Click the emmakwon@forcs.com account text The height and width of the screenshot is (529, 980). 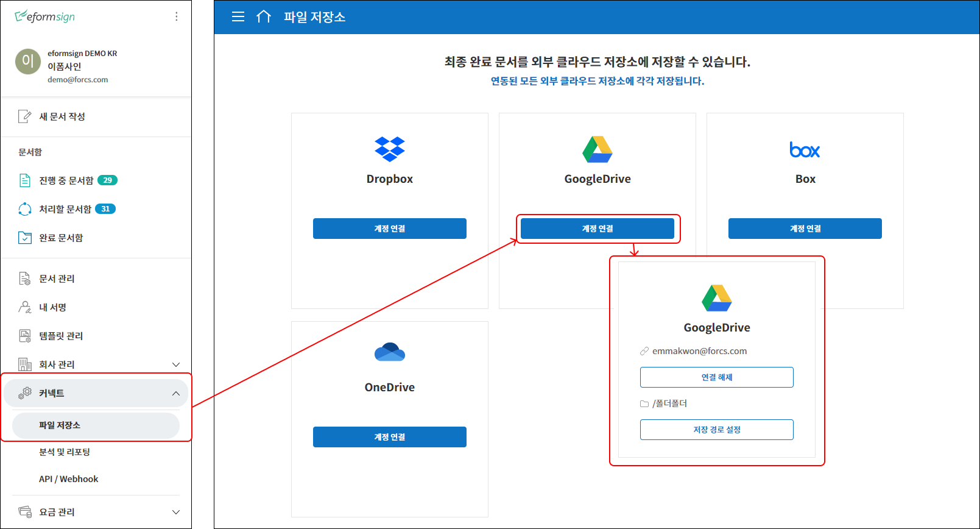(x=699, y=351)
